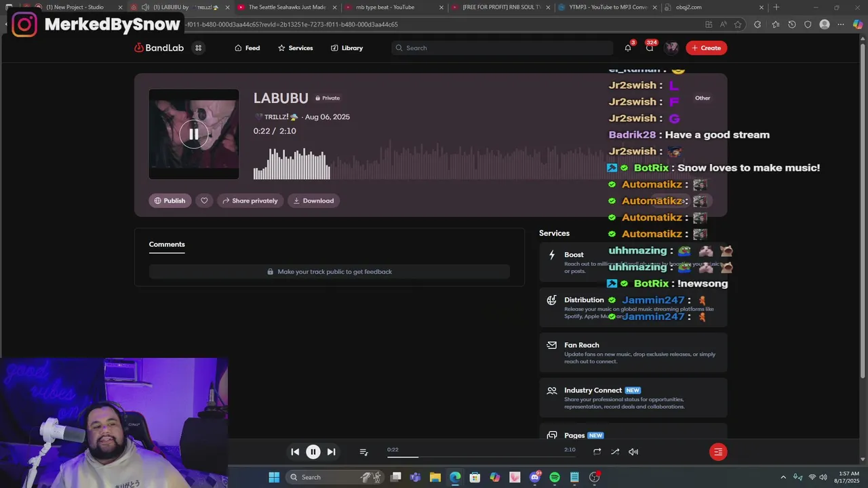The width and height of the screenshot is (868, 488).
Task: Toggle shuffle in the player
Action: [x=615, y=452]
